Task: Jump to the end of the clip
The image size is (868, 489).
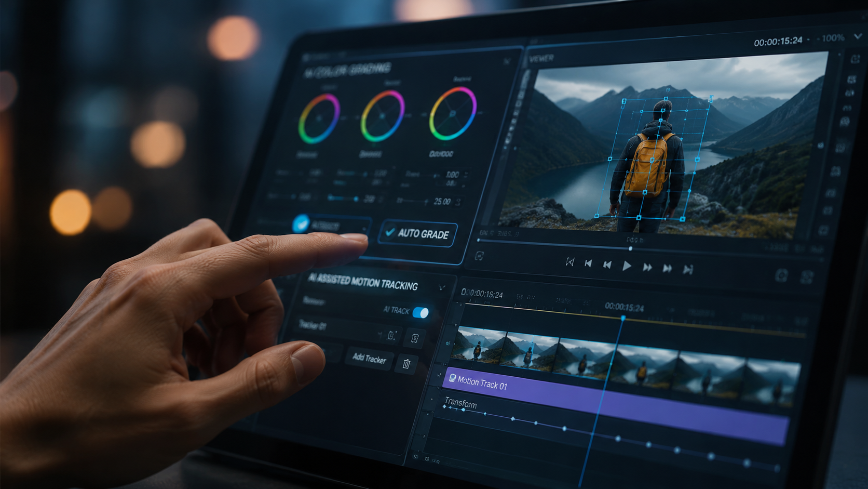Action: [x=688, y=269]
